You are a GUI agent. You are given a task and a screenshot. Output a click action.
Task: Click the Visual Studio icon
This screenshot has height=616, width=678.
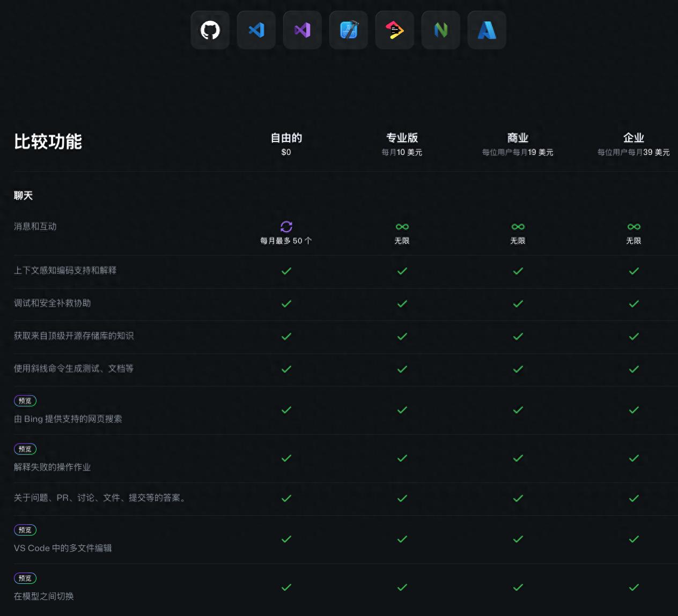[x=302, y=30]
